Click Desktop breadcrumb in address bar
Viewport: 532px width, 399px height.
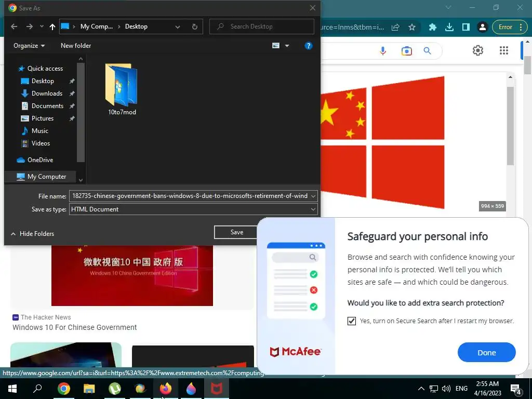[x=136, y=26]
